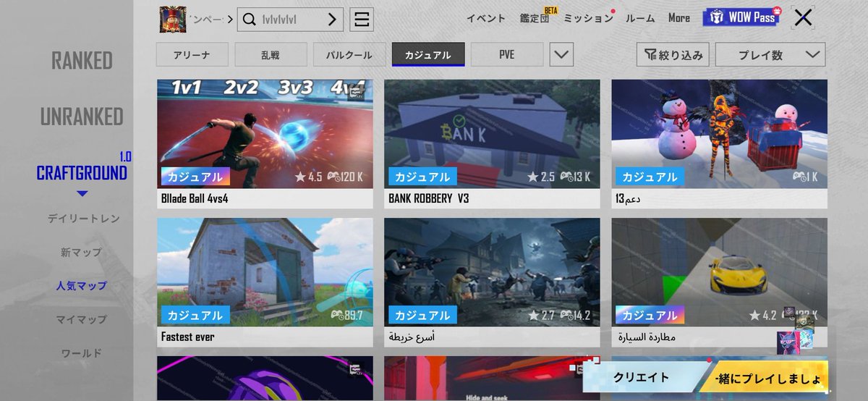This screenshot has height=401, width=868.
Task: Select the アリーナ category tab
Action: [192, 55]
